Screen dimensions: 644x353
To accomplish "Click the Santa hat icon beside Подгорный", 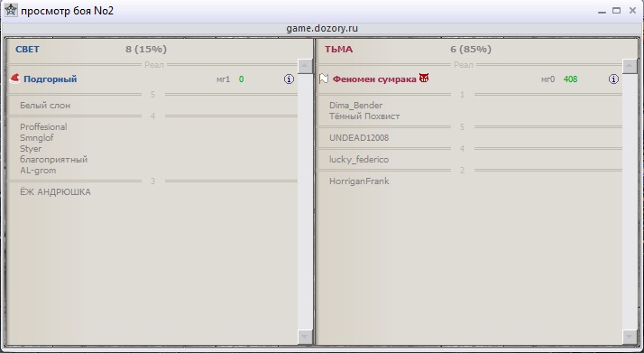I will click(14, 79).
